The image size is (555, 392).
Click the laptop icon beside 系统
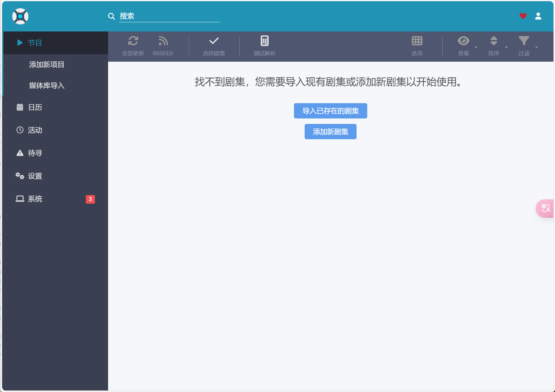pyautogui.click(x=20, y=199)
